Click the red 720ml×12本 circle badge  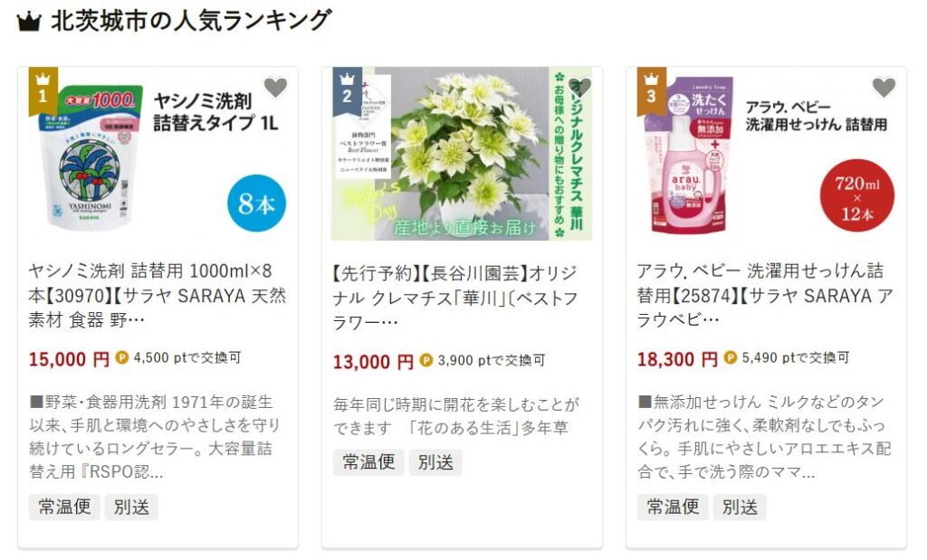coord(857,195)
